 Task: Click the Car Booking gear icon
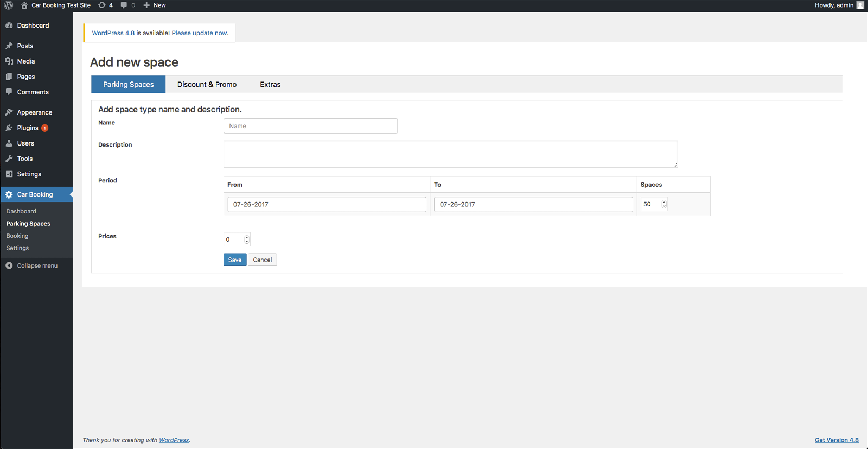[9, 194]
